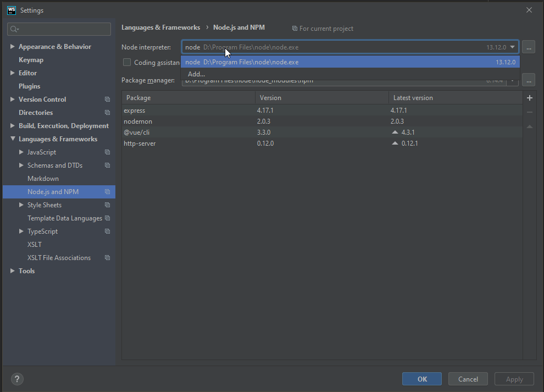Collapse Languages & Frameworks section

click(x=13, y=139)
